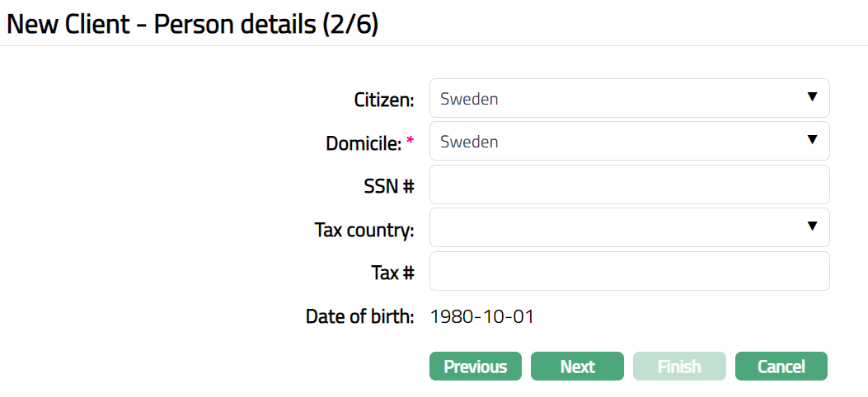Go back with the Previous button
868x397 pixels.
(x=476, y=367)
